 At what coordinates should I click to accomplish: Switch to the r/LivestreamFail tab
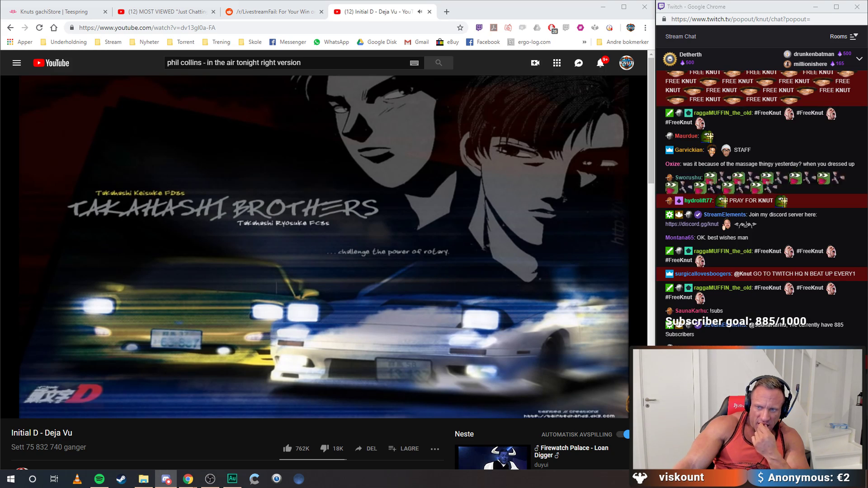pyautogui.click(x=275, y=11)
